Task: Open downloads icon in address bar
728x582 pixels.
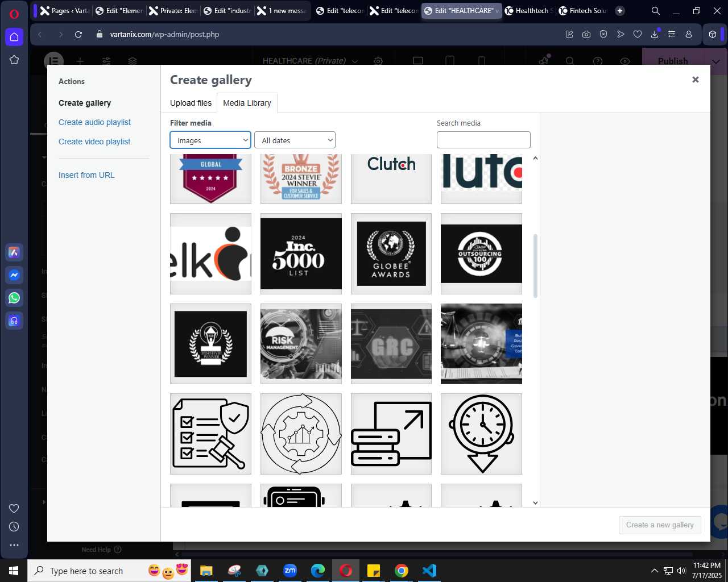Action: coord(655,35)
